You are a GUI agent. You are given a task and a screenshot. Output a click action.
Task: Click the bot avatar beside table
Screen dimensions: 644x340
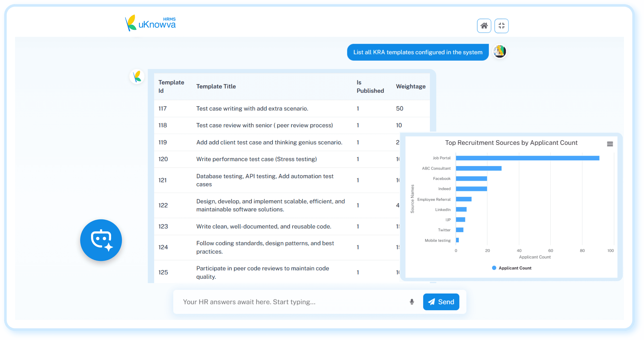point(137,77)
